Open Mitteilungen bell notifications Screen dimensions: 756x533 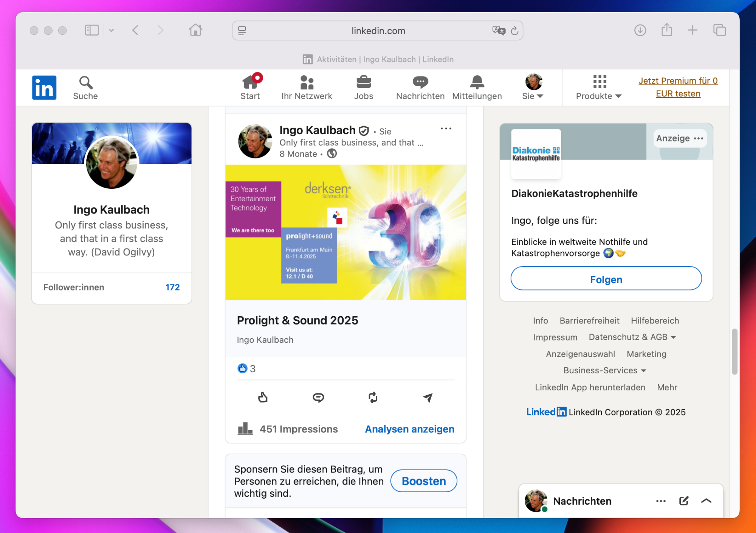pyautogui.click(x=477, y=88)
